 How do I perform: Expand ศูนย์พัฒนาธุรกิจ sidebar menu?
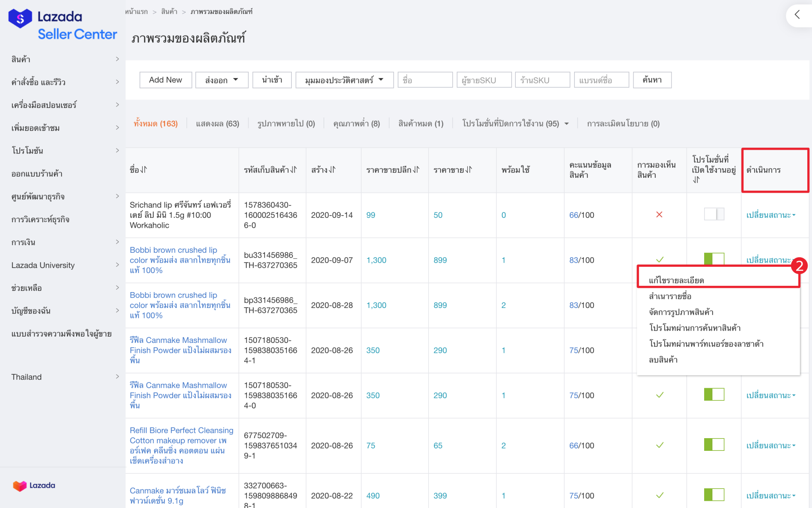point(65,196)
